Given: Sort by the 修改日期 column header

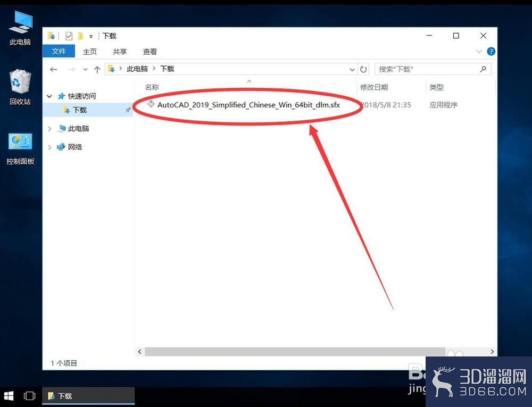Looking at the screenshot, I should pyautogui.click(x=374, y=87).
